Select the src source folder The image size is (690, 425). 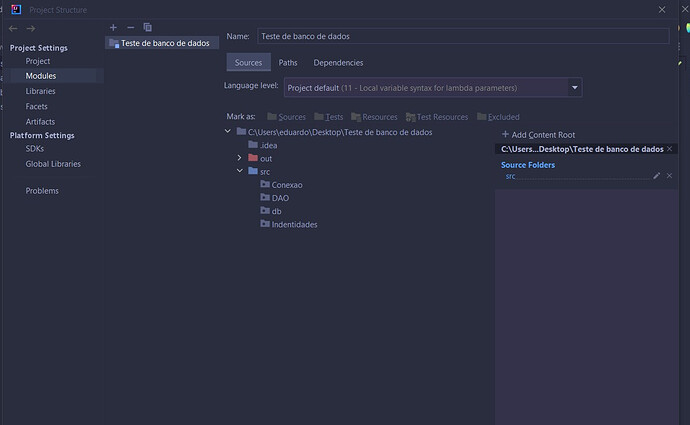259,171
